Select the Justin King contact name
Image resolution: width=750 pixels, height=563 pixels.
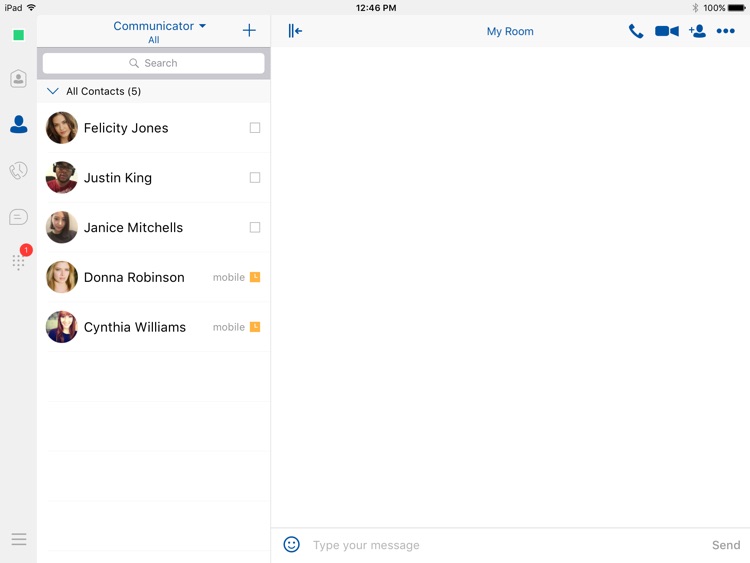coord(118,178)
